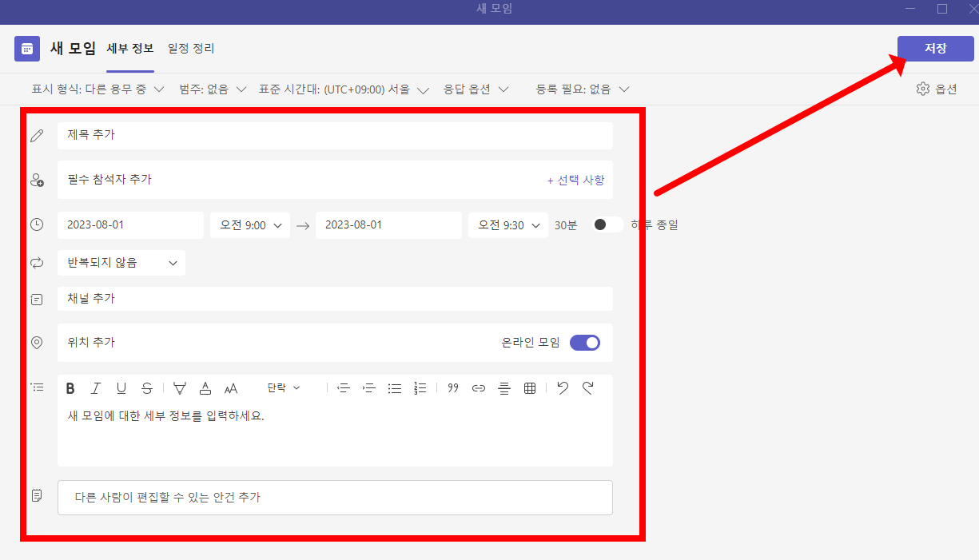Decrease paragraph indent
Viewport: 979px width, 560px height.
tap(344, 388)
